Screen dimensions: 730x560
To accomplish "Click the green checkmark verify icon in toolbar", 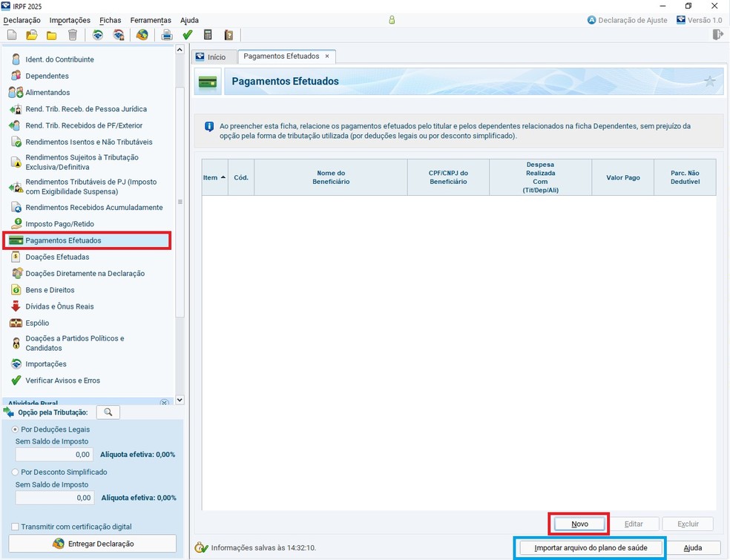I will click(188, 35).
